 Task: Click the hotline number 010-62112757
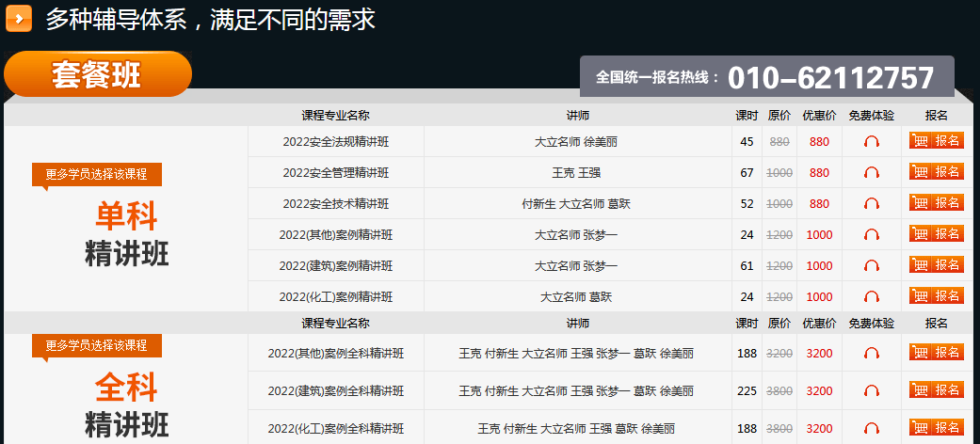coord(830,78)
